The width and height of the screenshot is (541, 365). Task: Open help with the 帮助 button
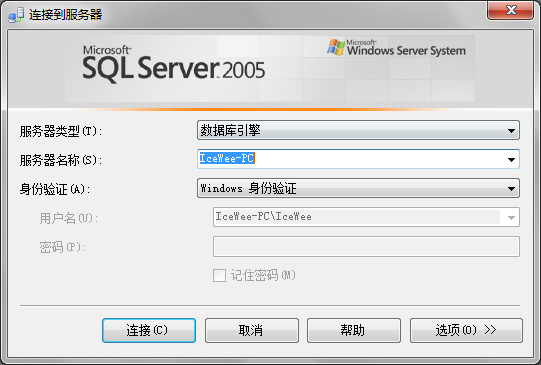(x=354, y=330)
